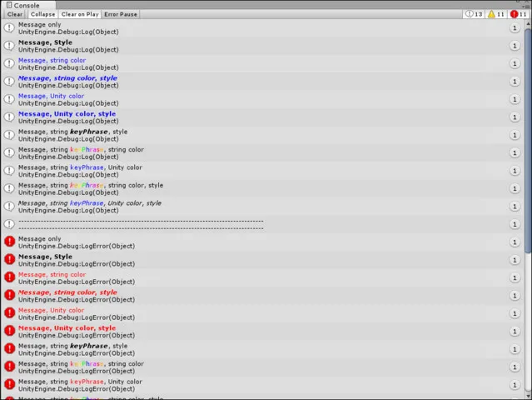Clear the console log
The height and width of the screenshot is (400, 532).
(15, 14)
